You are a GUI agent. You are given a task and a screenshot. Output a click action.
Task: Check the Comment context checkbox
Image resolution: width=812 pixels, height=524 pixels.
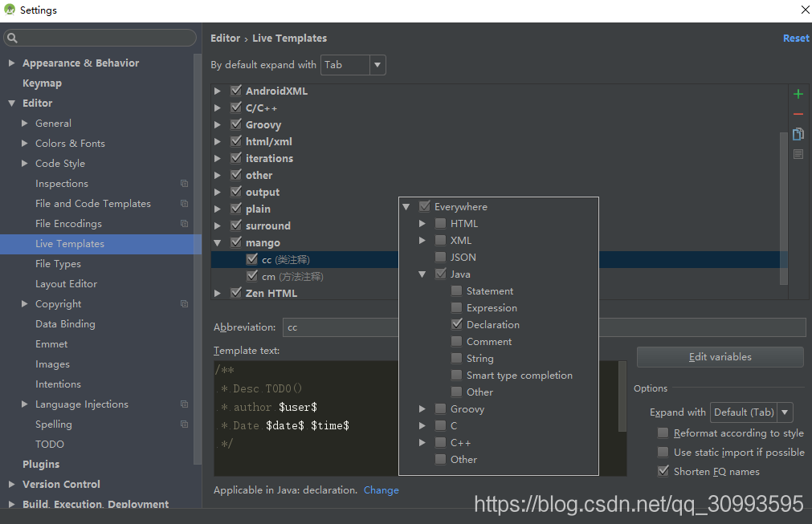(456, 341)
